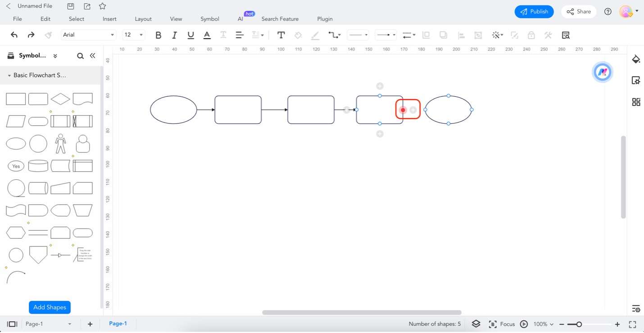The width and height of the screenshot is (644, 333).
Task: Open the user avatar menu
Action: (629, 12)
